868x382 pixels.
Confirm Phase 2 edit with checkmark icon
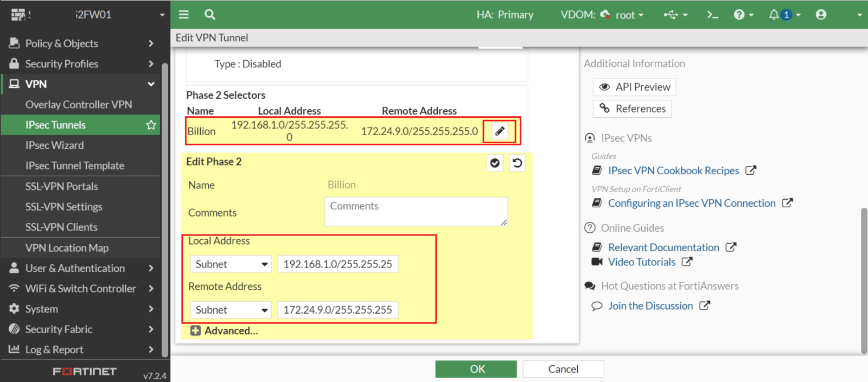point(495,163)
